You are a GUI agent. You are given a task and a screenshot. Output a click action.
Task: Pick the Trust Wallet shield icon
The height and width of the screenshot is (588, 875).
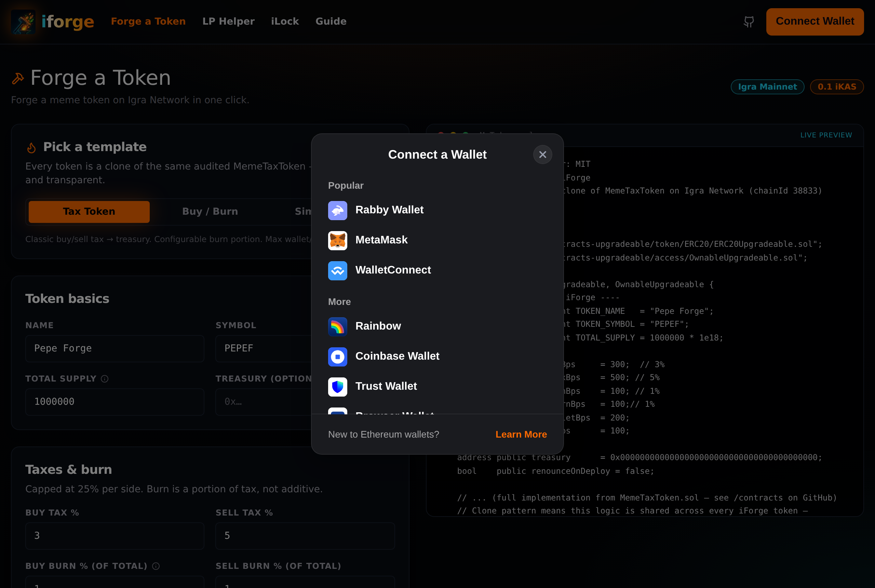point(337,387)
